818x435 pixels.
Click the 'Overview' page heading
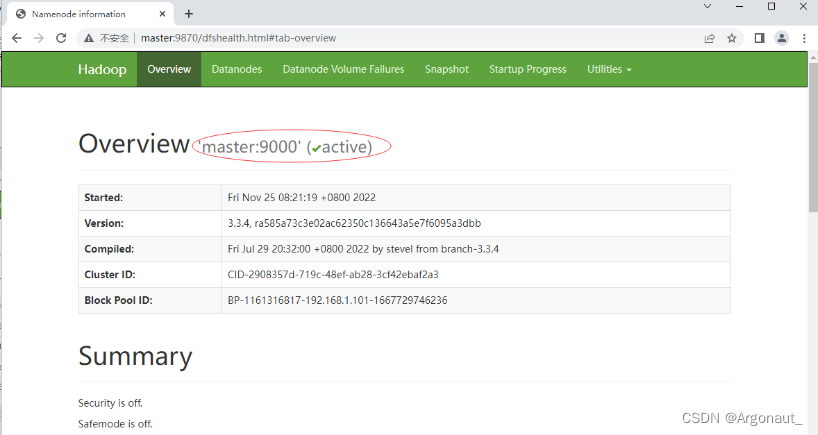(134, 143)
